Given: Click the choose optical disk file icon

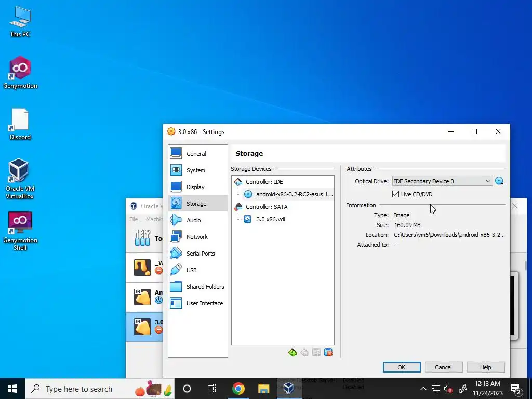Looking at the screenshot, I should 499,181.
